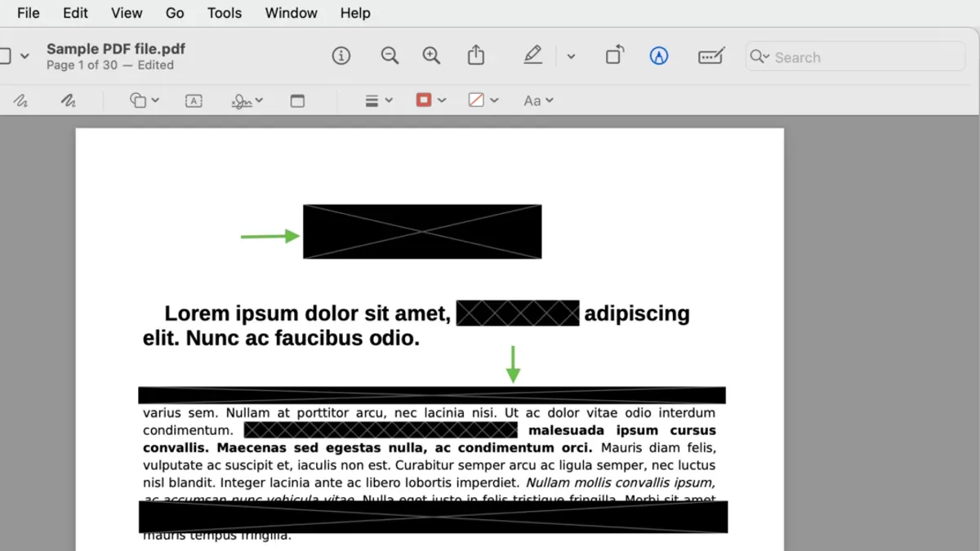Image resolution: width=980 pixels, height=551 pixels.
Task: Select the large top black redaction box
Action: tap(422, 232)
